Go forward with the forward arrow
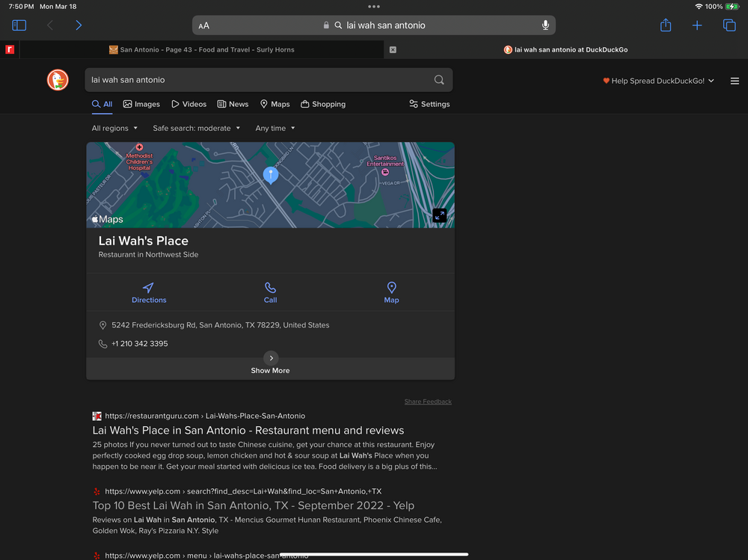 click(79, 25)
